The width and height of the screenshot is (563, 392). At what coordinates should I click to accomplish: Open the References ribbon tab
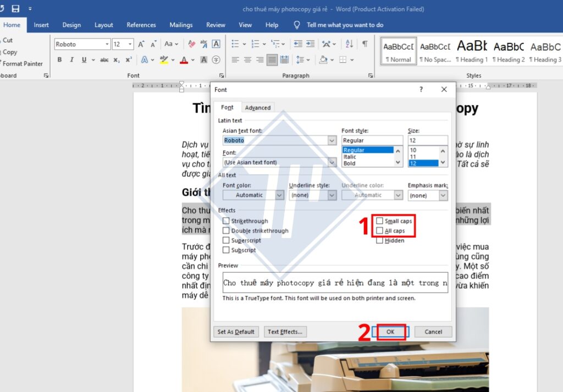click(141, 25)
